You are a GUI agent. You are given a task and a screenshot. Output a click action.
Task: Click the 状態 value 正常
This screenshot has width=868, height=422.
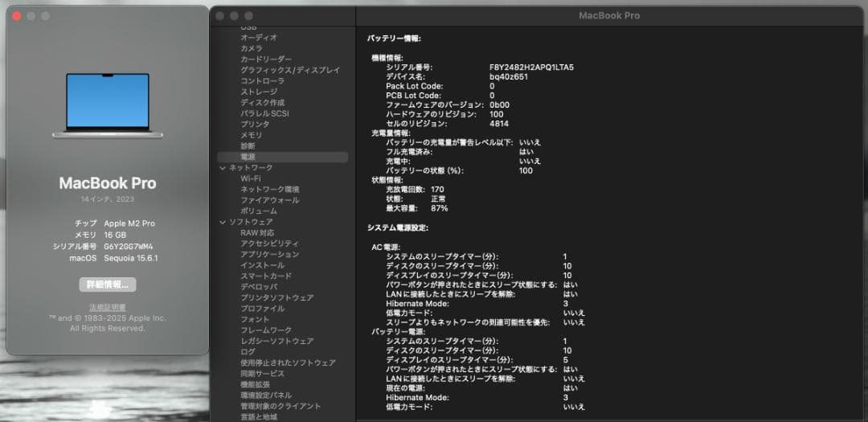coord(439,199)
